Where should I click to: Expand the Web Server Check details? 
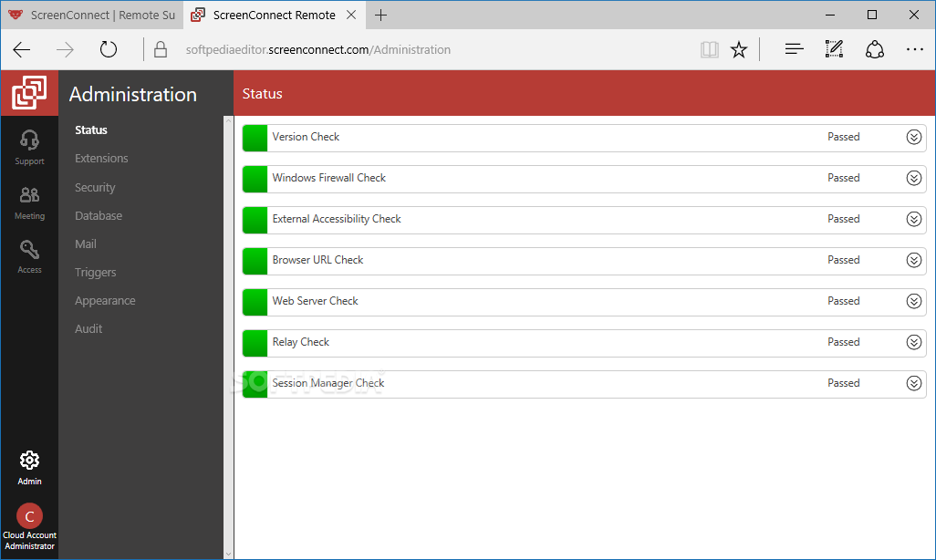(x=913, y=302)
